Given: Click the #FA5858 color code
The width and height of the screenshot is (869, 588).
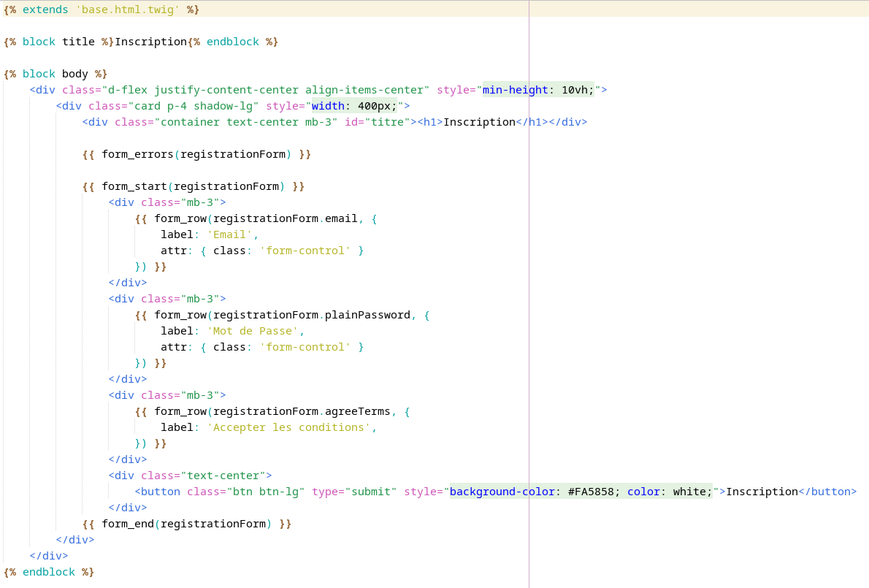Looking at the screenshot, I should point(594,492).
